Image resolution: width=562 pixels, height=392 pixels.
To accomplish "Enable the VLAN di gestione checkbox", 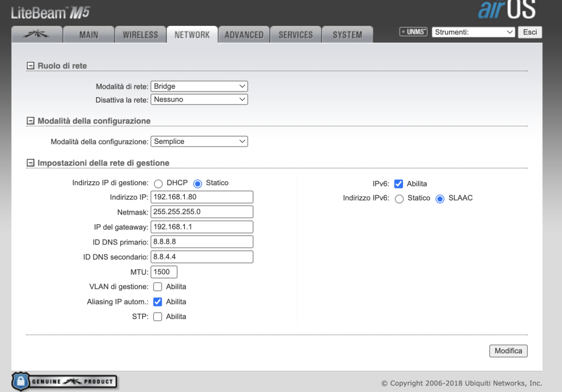I will click(x=158, y=287).
